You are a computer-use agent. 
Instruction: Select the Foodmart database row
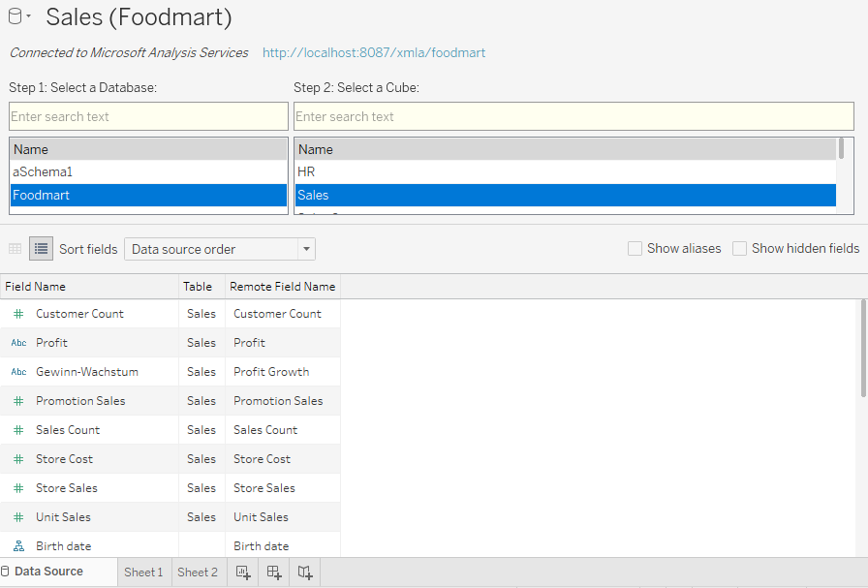pos(148,195)
